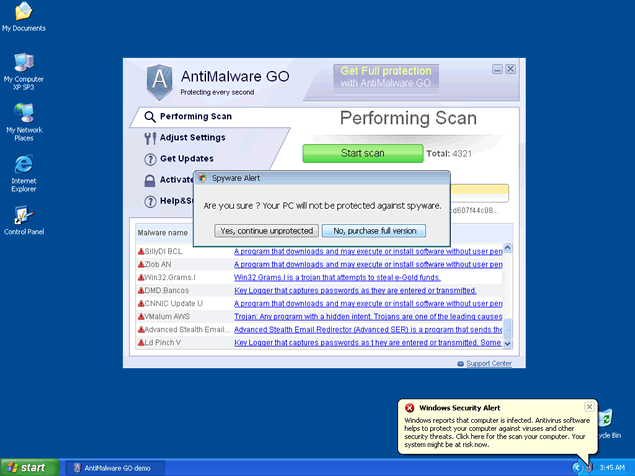Click the Get Full protection banner
The height and width of the screenshot is (476, 635).
click(x=386, y=78)
